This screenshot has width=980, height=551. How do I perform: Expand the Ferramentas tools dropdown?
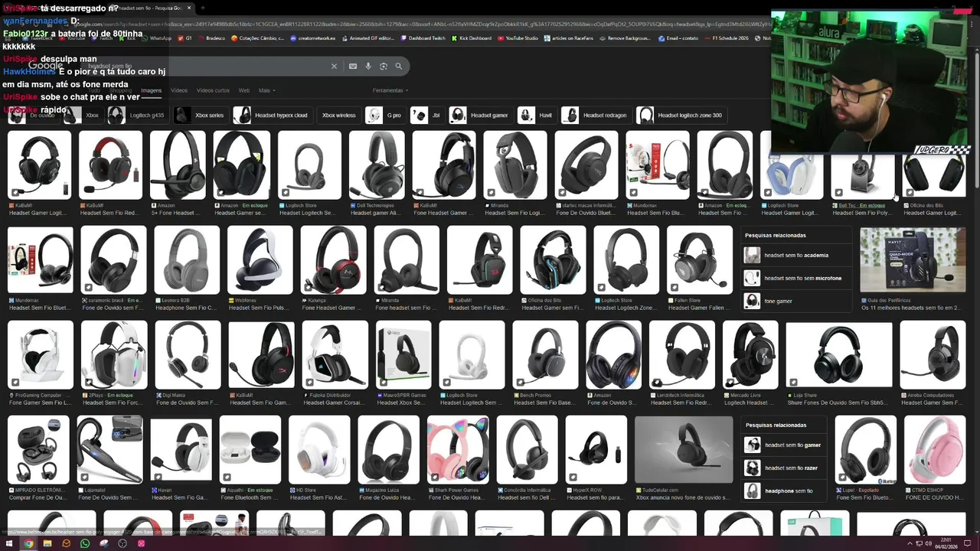pos(390,90)
